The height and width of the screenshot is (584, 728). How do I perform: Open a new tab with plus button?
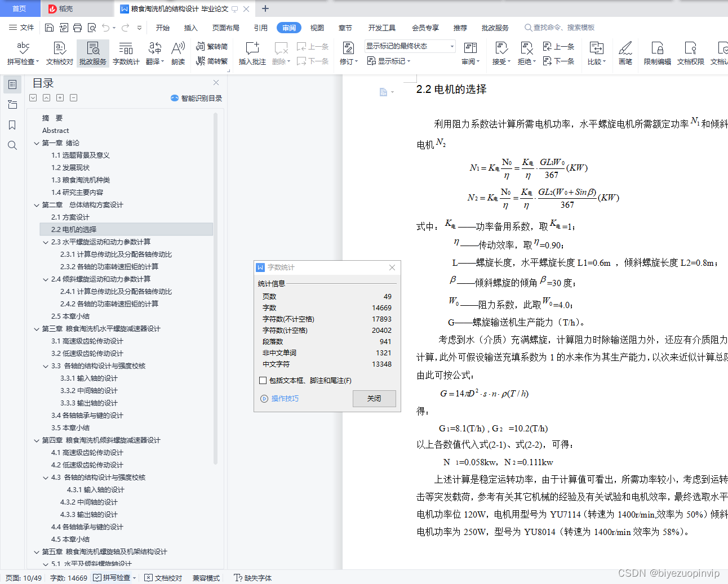(x=265, y=8)
